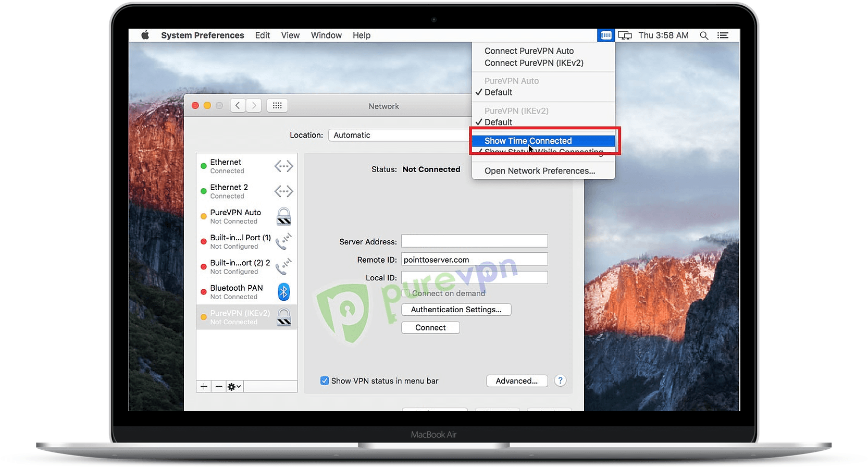868x467 pixels.
Task: Open the display mirroring menu bar icon
Action: (625, 35)
